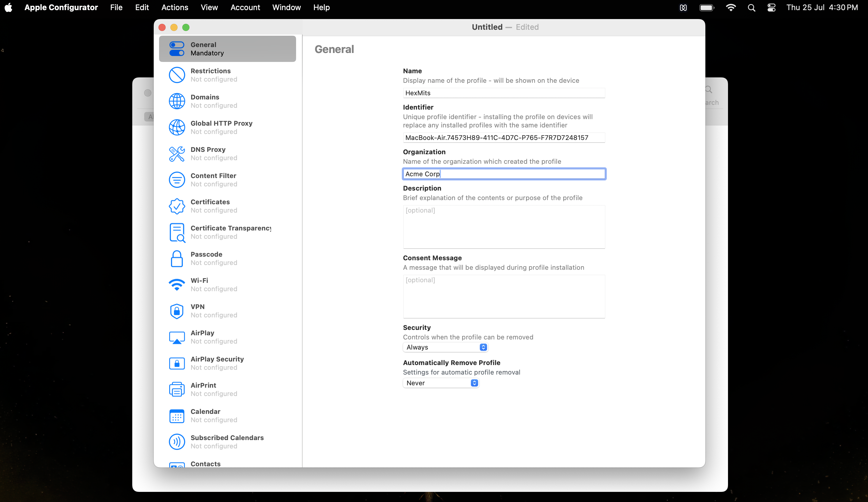Click the date and time in menu bar
Screen dimensions: 868x502
coord(822,7)
